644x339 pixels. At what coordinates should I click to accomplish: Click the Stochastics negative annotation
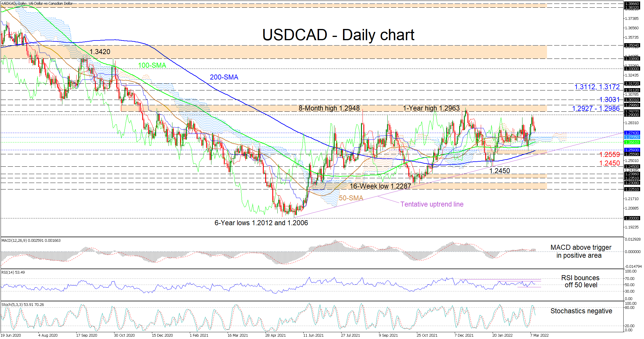[x=581, y=311]
